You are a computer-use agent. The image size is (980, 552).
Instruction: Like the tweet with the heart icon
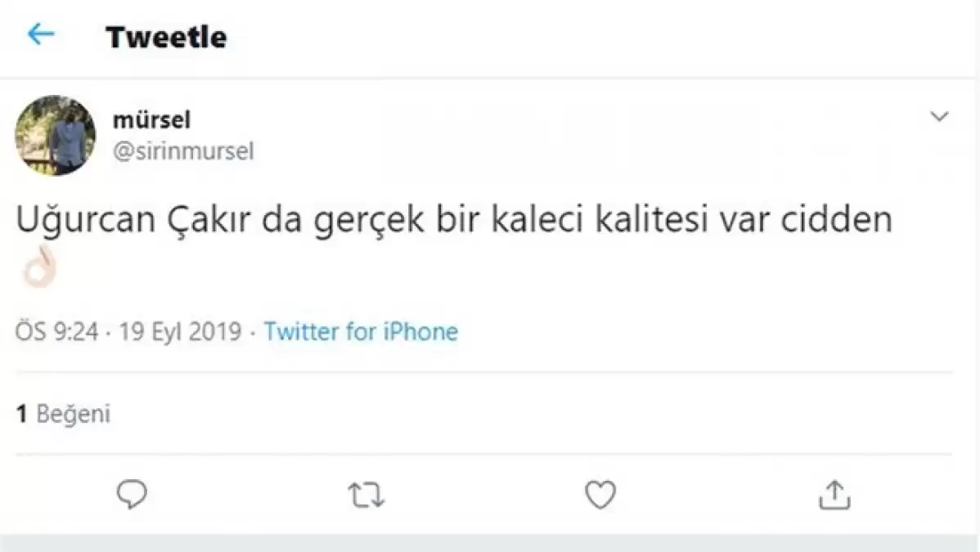tap(600, 495)
